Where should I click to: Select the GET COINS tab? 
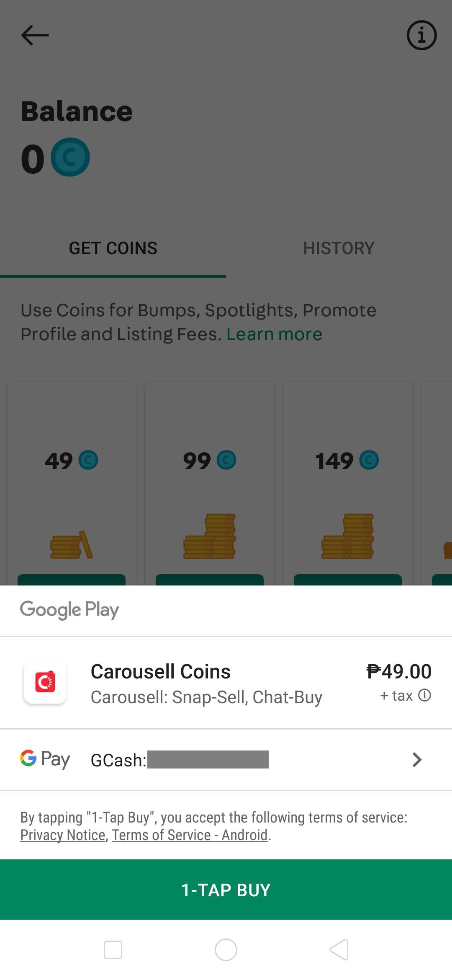pyautogui.click(x=113, y=248)
